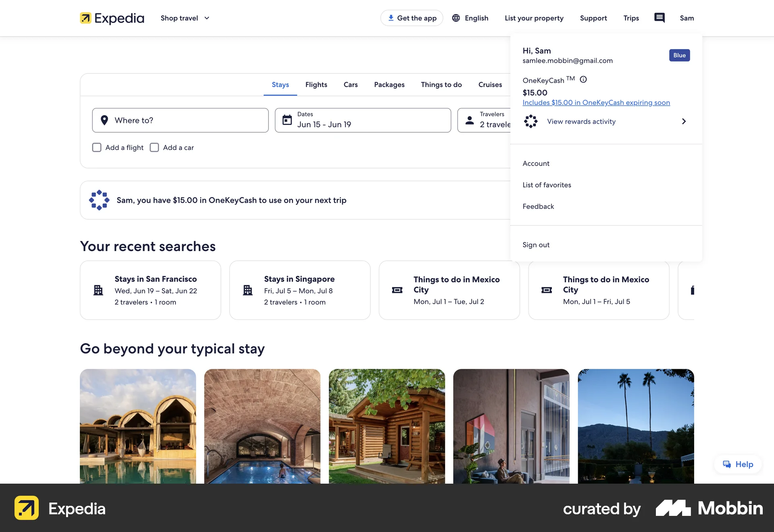Click the location pin icon in Where to
Image resolution: width=774 pixels, height=532 pixels.
pos(104,120)
